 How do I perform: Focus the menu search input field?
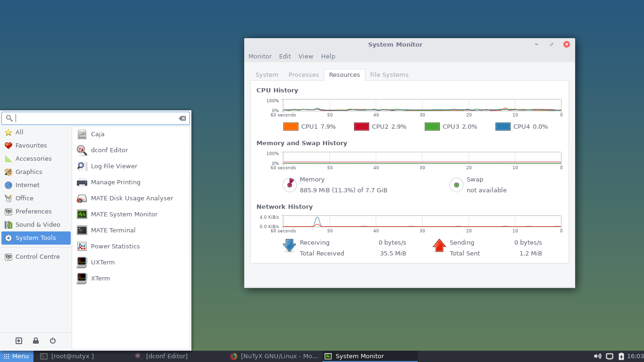96,118
